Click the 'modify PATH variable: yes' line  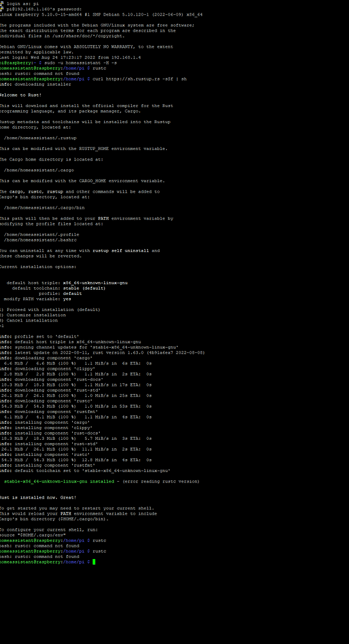[37, 299]
